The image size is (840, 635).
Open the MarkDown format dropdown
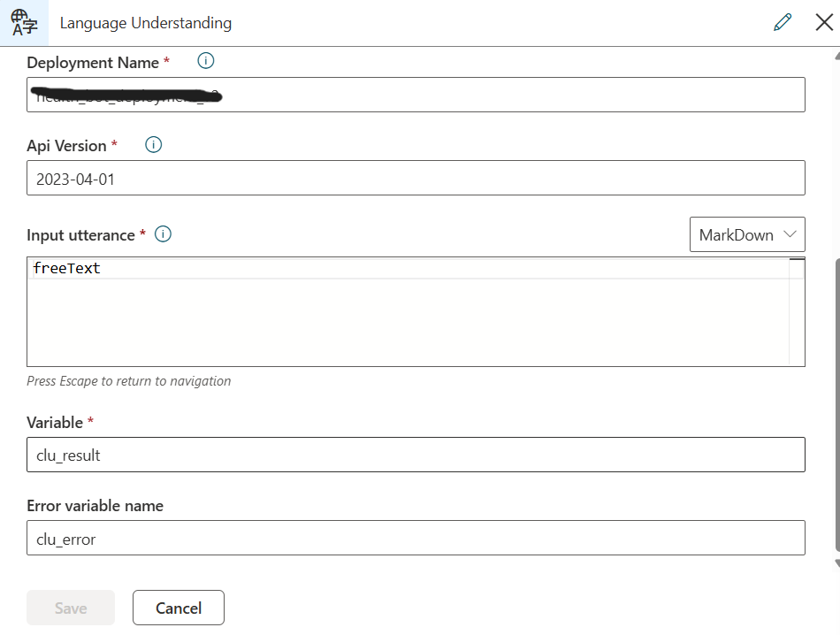[747, 234]
